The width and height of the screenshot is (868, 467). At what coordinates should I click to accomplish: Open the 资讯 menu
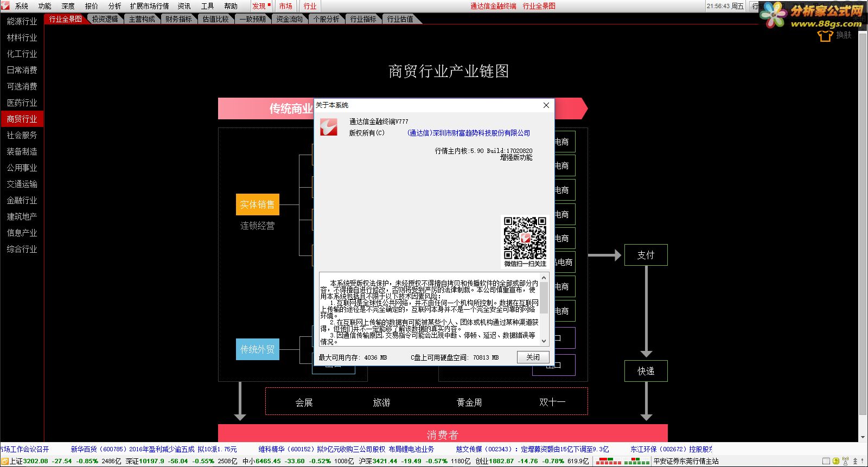(x=184, y=6)
